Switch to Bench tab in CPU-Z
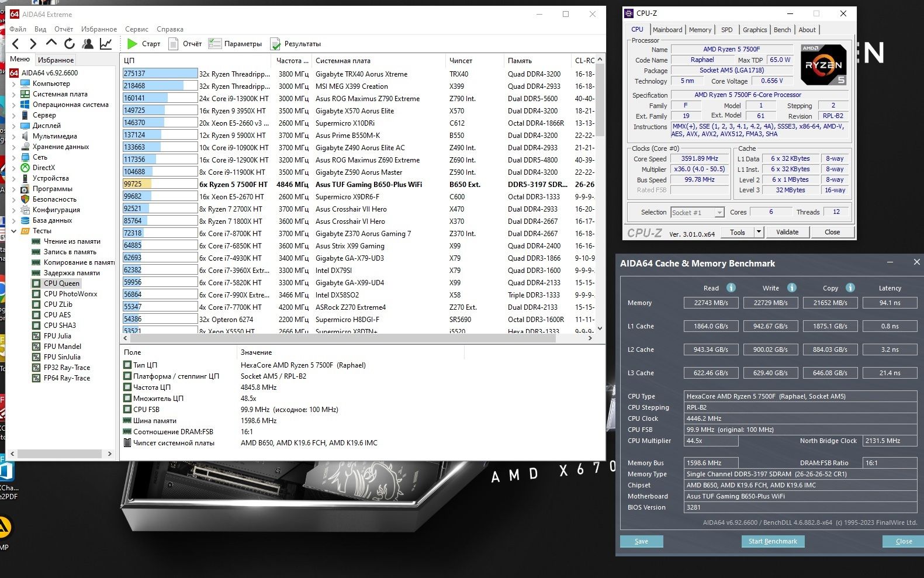The image size is (924, 578). (782, 30)
